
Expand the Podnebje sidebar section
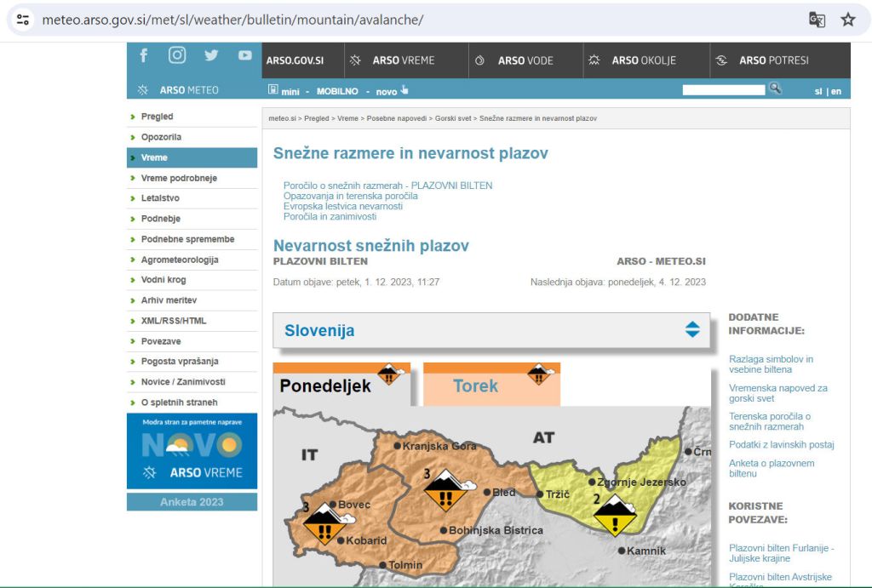point(161,219)
